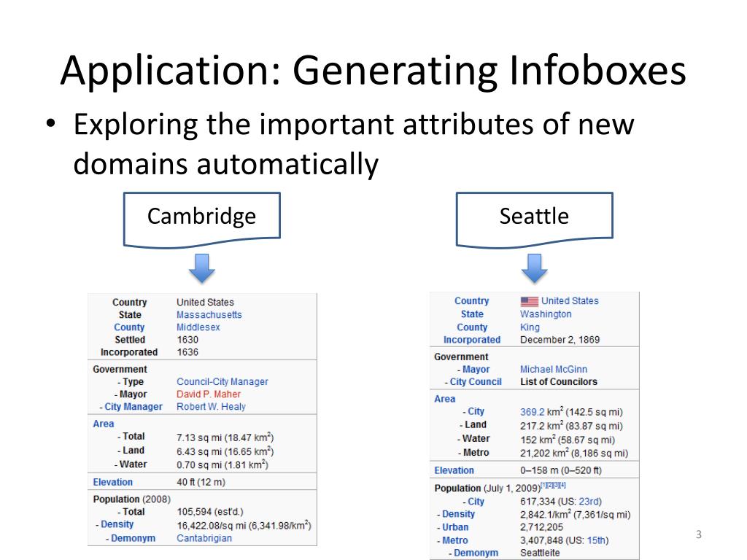Select the red David P. Maher link

click(209, 394)
